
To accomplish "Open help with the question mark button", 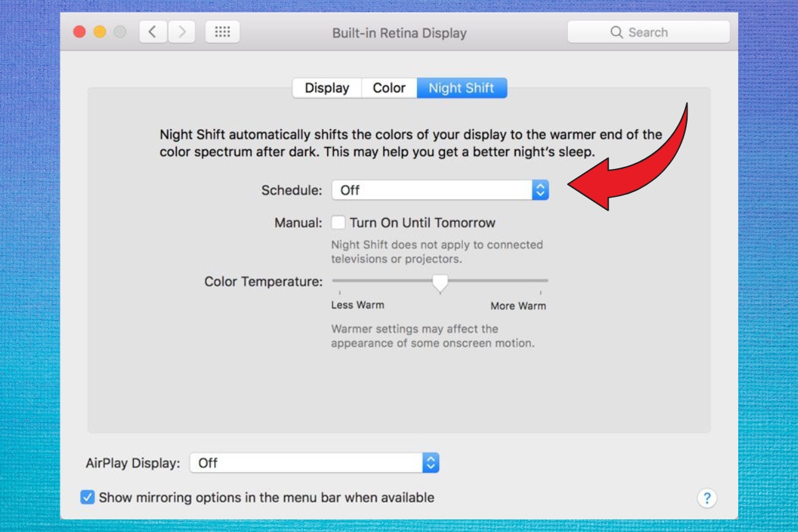I will tap(707, 498).
